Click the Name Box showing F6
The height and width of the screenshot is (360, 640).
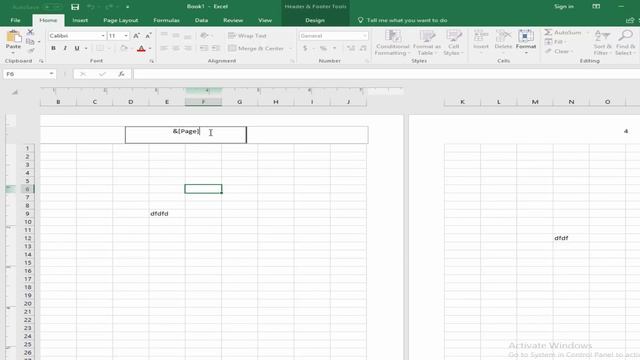click(29, 74)
